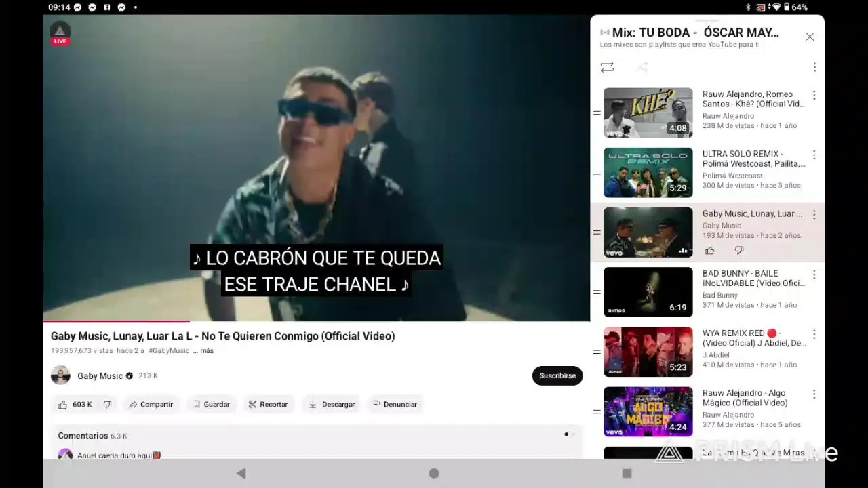868x488 pixels.
Task: Dislike the current playlist item with thumbs down
Action: click(739, 251)
